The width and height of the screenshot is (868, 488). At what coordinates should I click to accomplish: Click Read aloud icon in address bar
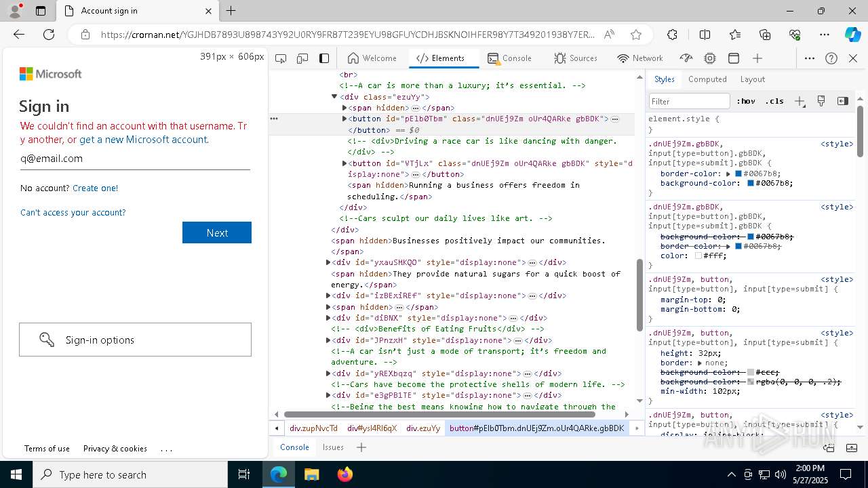click(x=609, y=35)
